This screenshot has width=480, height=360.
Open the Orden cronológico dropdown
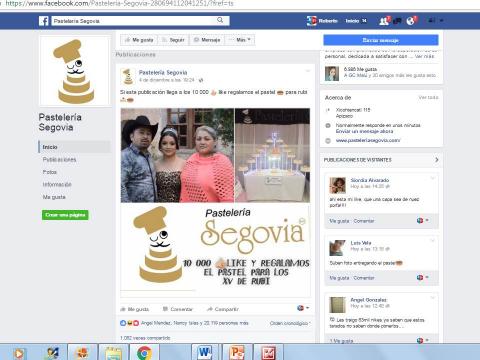(290, 323)
